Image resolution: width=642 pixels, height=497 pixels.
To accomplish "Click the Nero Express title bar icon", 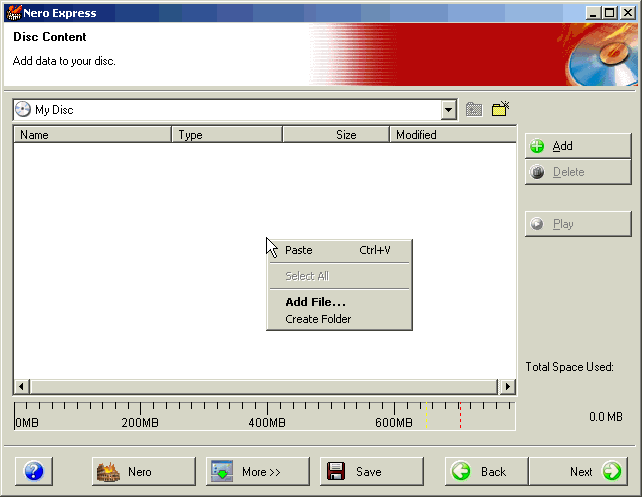I will point(14,13).
